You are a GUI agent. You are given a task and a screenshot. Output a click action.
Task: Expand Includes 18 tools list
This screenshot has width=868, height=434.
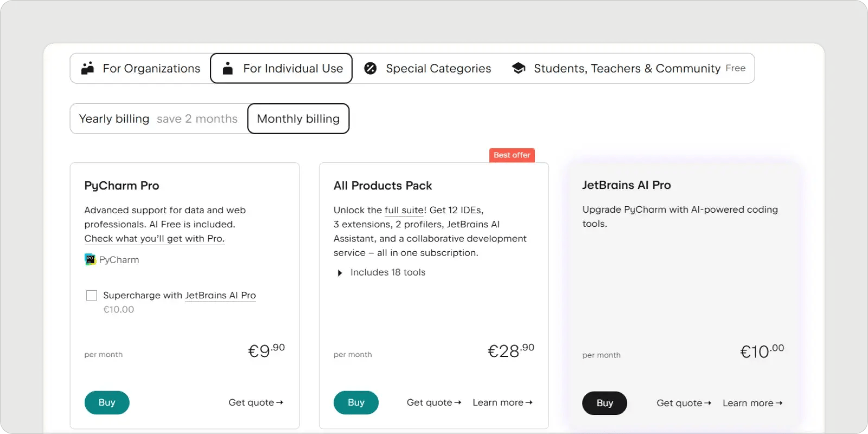click(x=382, y=272)
